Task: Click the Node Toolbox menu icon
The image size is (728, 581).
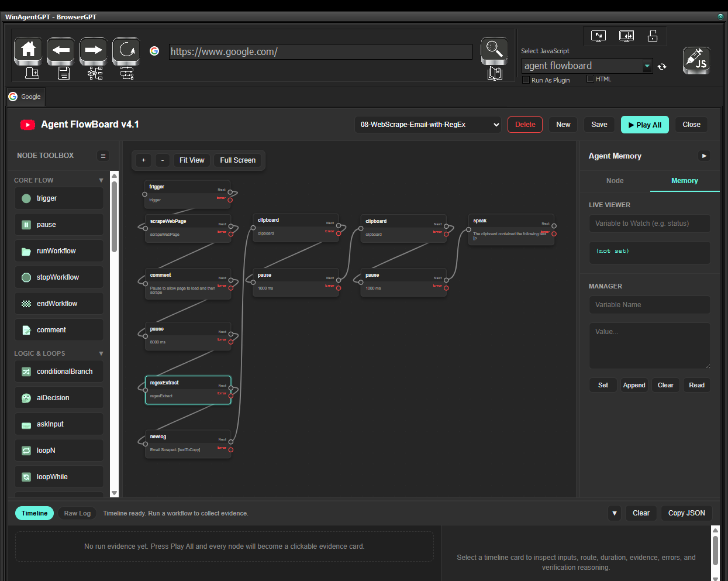Action: [x=103, y=156]
